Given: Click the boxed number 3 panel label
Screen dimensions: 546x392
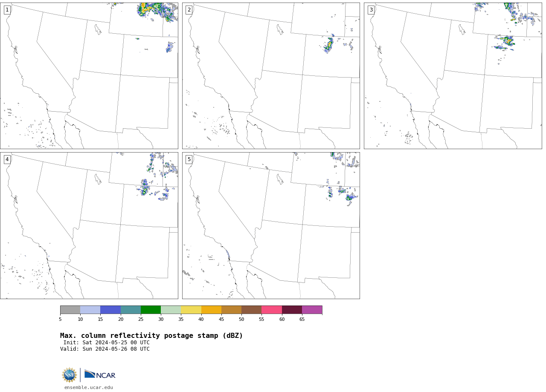Looking at the screenshot, I should (371, 10).
